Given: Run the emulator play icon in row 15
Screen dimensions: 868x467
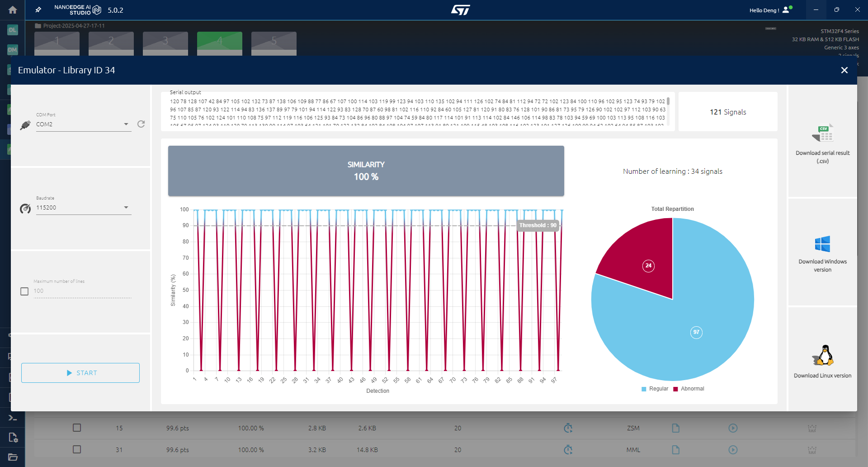Looking at the screenshot, I should tap(733, 428).
